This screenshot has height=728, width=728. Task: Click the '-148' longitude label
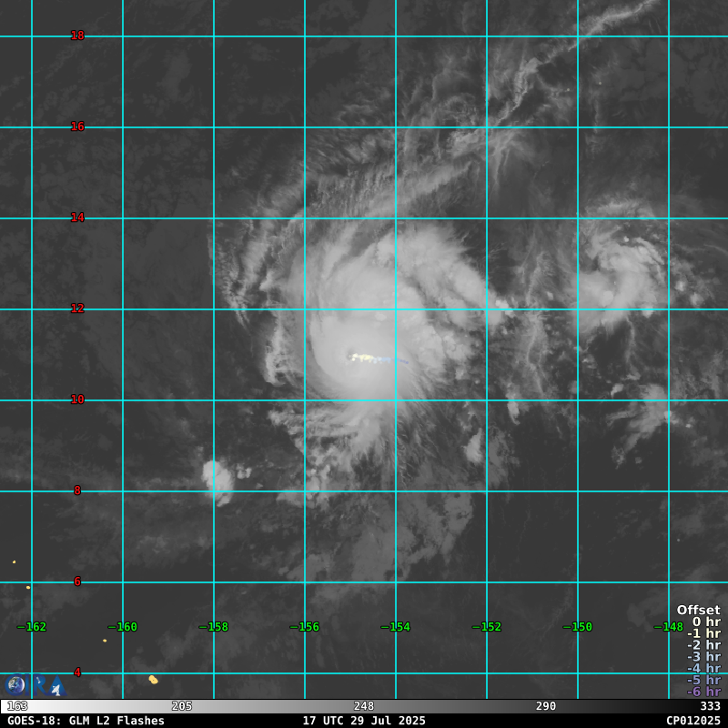pyautogui.click(x=668, y=627)
